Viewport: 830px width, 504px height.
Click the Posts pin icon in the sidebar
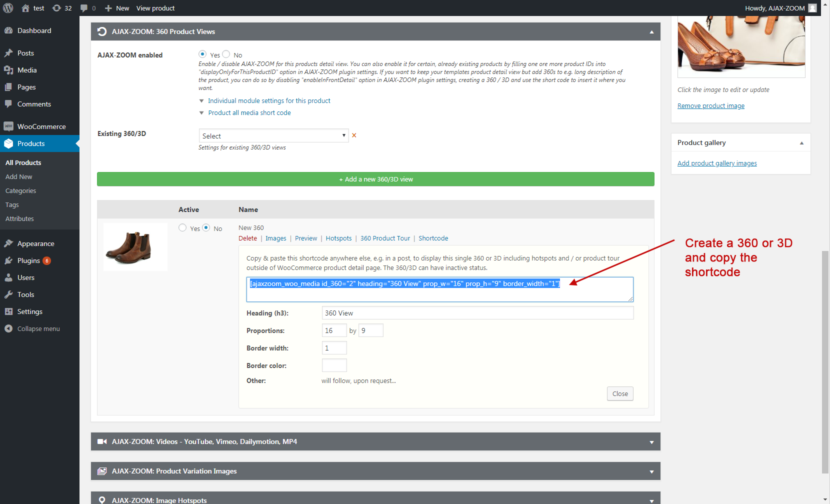8,53
